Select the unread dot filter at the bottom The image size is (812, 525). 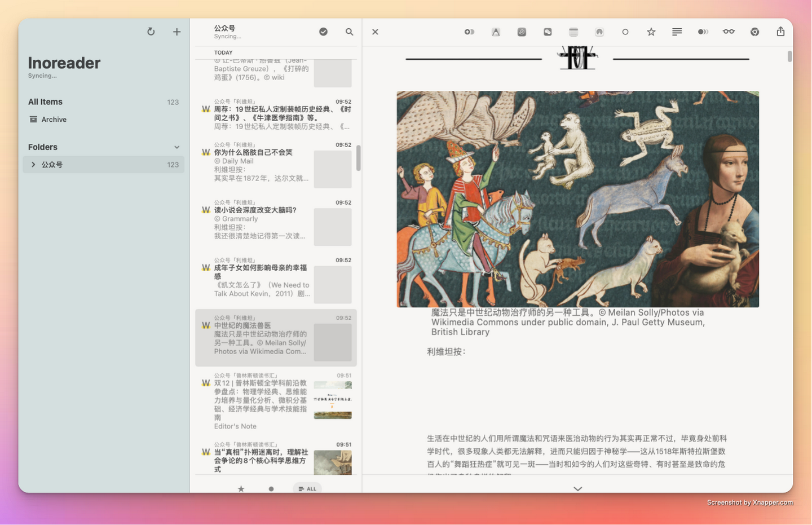[x=271, y=488]
